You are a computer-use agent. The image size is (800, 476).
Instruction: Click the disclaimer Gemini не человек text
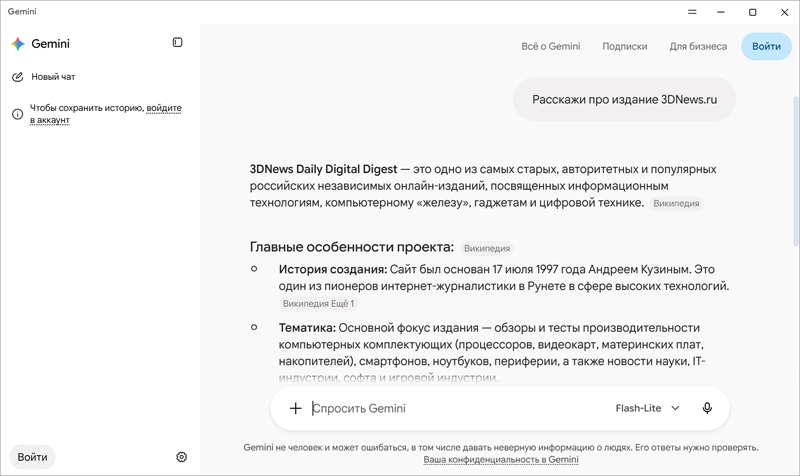[501, 448]
